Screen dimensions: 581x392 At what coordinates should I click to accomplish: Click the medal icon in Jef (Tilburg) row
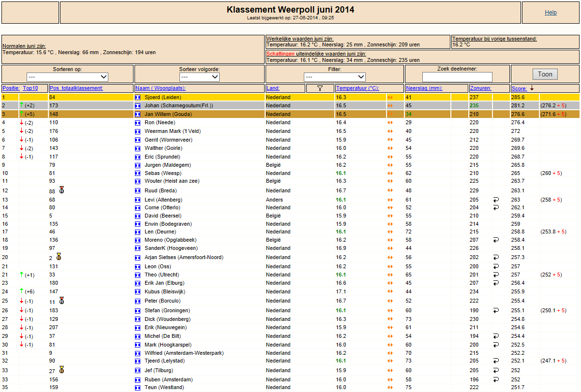61,370
